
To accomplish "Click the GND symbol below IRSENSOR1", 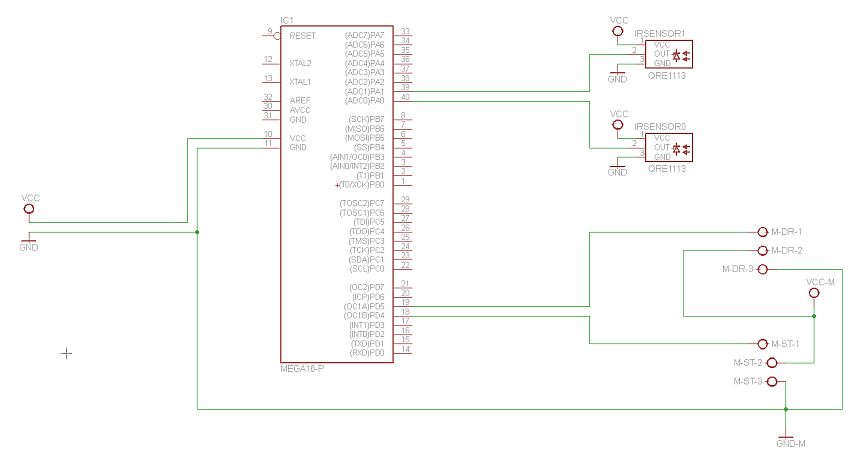I will [x=617, y=73].
